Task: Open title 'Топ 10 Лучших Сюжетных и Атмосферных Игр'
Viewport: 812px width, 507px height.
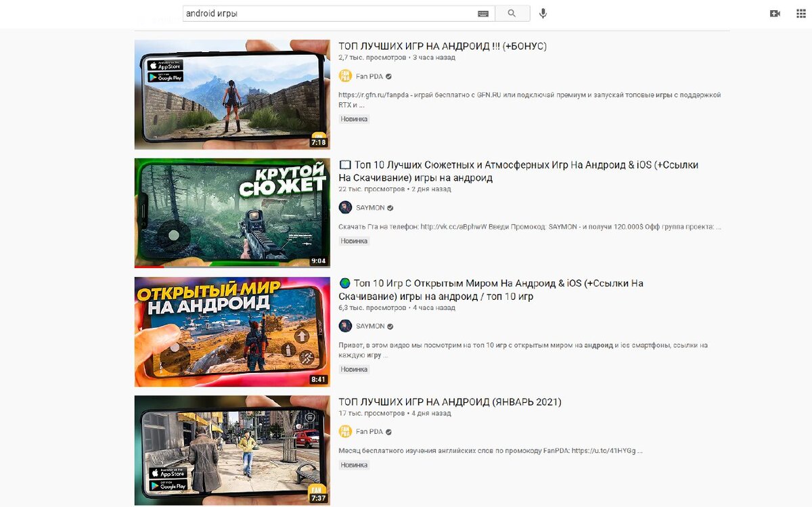Action: [x=518, y=171]
